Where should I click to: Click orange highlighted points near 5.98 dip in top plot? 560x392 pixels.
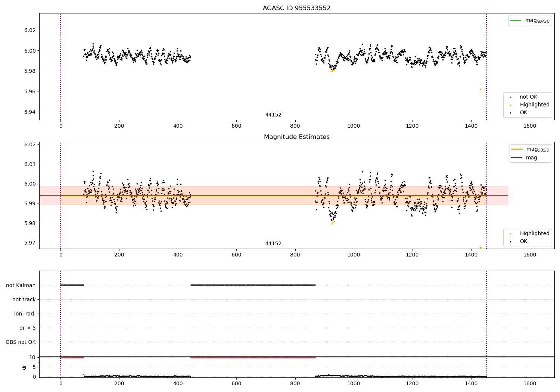click(333, 70)
